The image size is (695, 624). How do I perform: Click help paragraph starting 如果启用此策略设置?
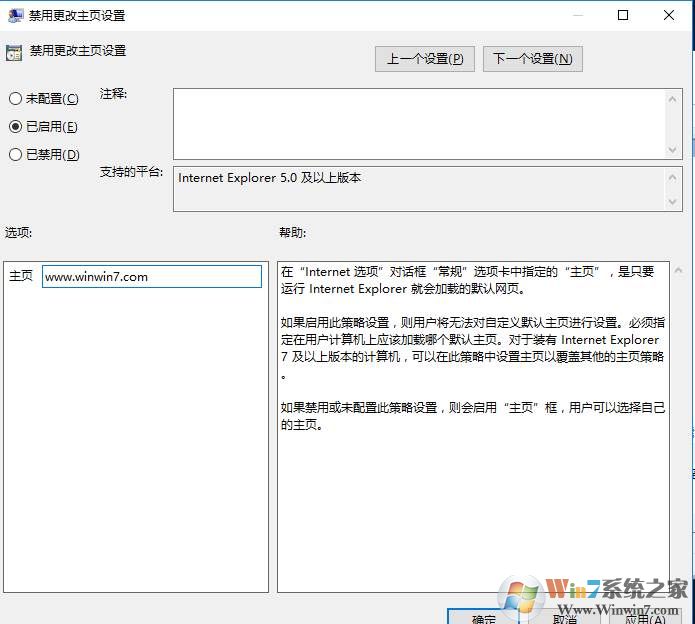(472, 348)
